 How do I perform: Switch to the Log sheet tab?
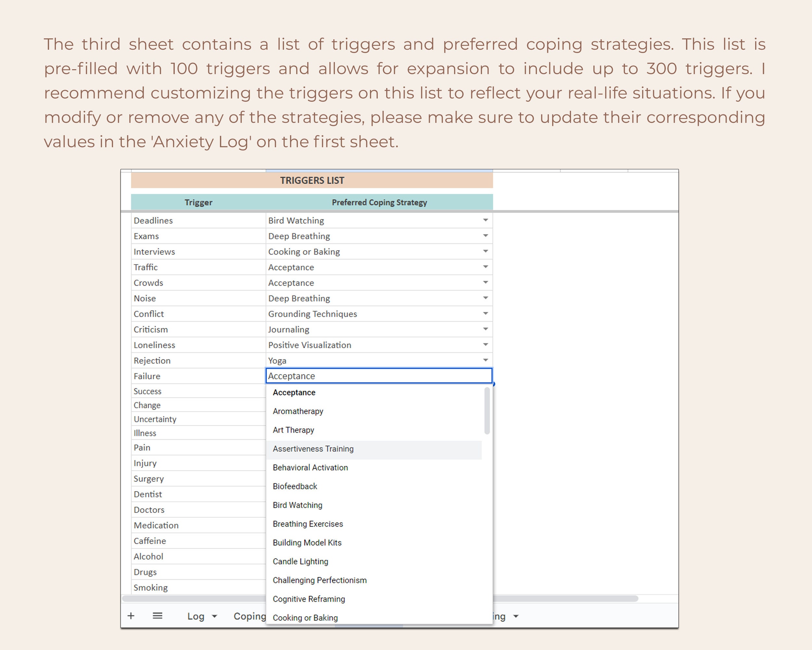click(196, 616)
